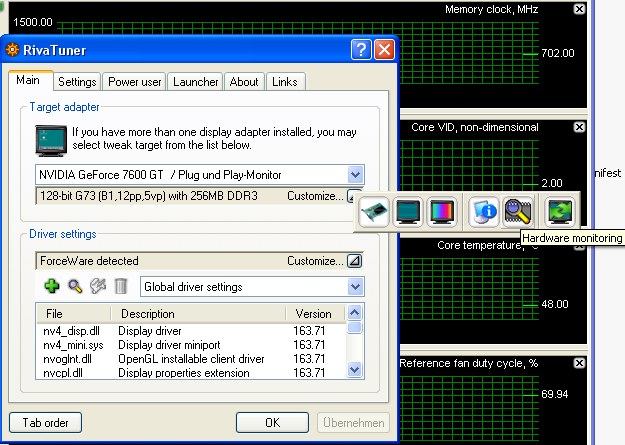The width and height of the screenshot is (625, 445).
Task: Click the Description column header
Action: (199, 314)
